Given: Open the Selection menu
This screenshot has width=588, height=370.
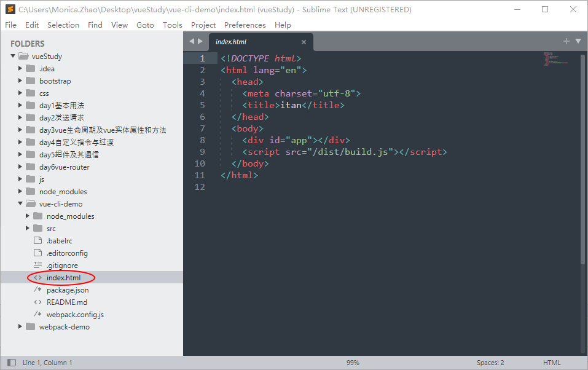Looking at the screenshot, I should (63, 25).
